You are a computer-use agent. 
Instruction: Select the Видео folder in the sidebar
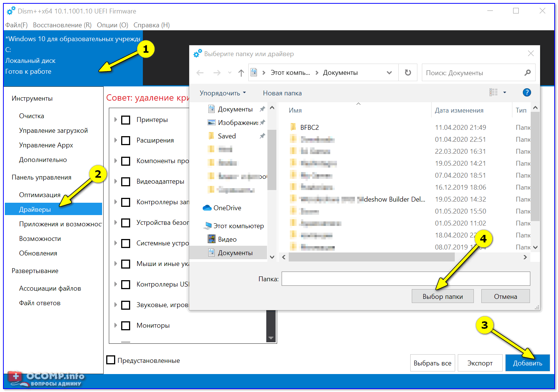227,239
